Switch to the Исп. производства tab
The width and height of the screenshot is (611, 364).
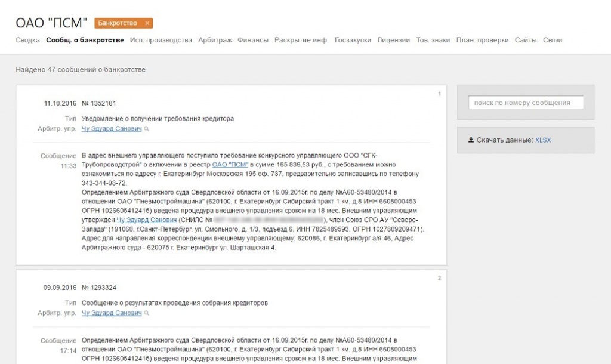pyautogui.click(x=161, y=40)
